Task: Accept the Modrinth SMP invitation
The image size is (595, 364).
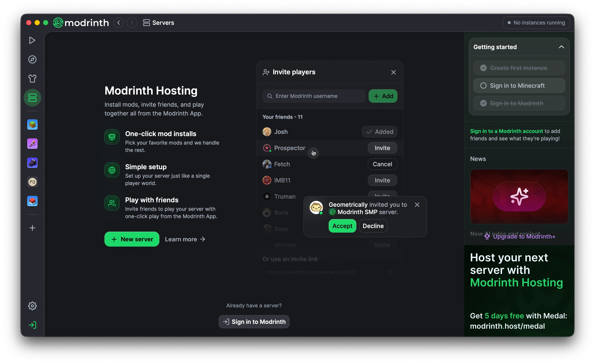Action: [x=342, y=226]
